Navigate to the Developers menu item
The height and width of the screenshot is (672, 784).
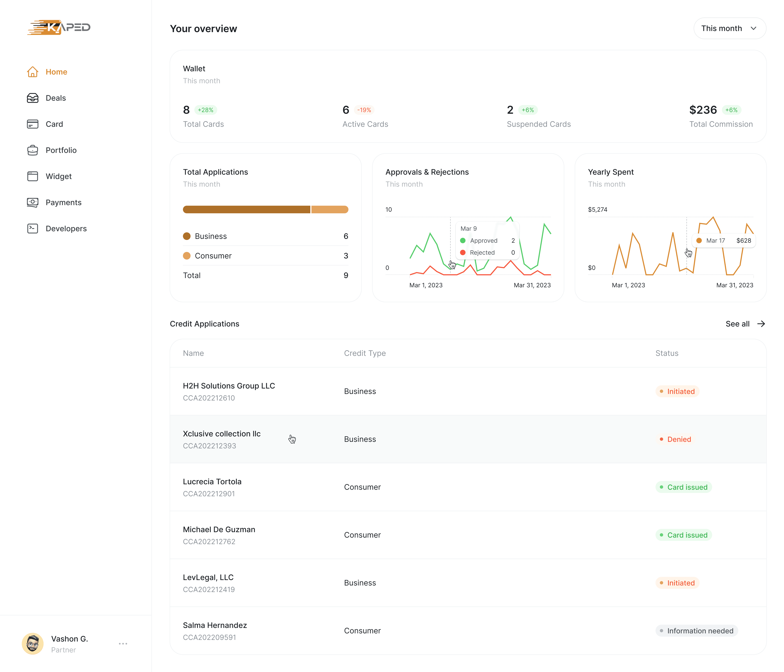coord(66,228)
